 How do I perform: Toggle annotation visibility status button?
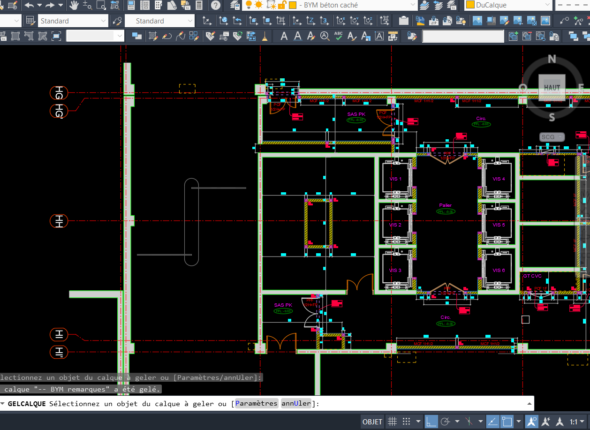pyautogui.click(x=531, y=422)
